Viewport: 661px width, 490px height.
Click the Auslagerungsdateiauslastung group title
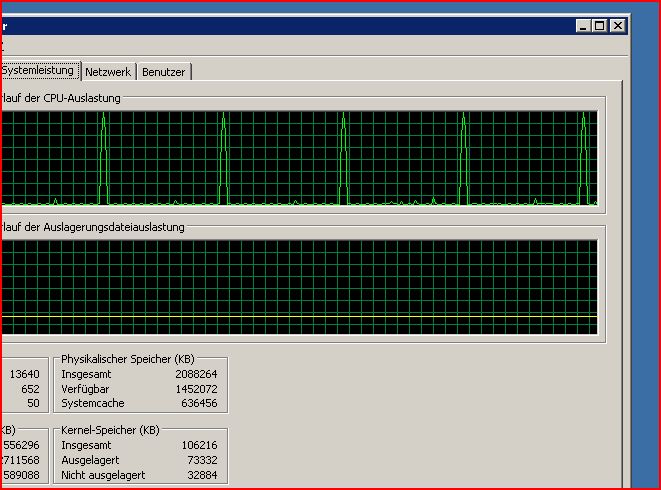coord(93,227)
